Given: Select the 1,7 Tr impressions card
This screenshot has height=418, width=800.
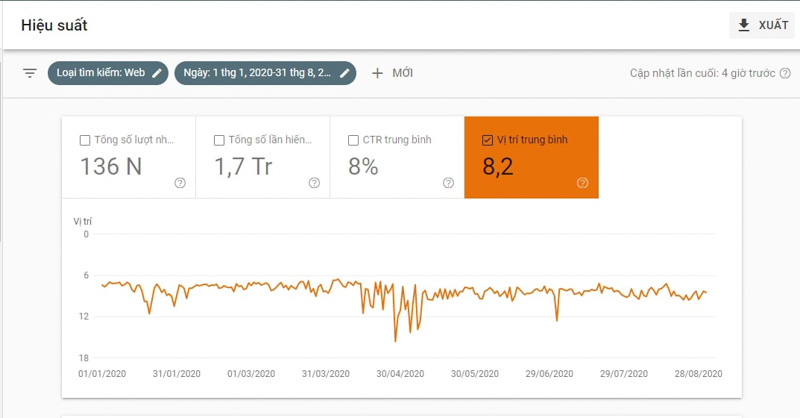Looking at the screenshot, I should 263,157.
